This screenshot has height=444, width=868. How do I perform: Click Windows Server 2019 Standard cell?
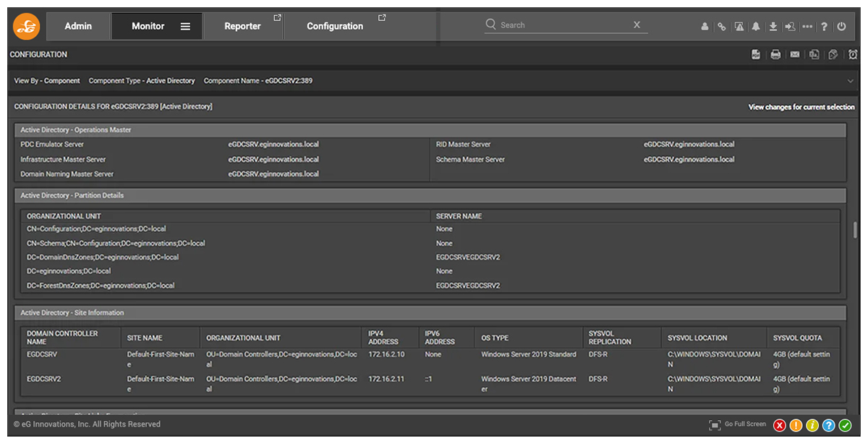[x=529, y=355]
